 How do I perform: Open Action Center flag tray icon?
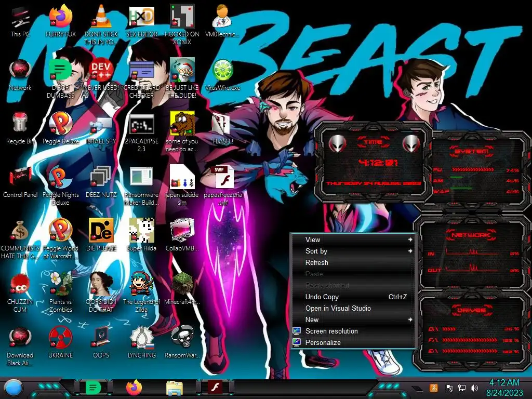449,388
